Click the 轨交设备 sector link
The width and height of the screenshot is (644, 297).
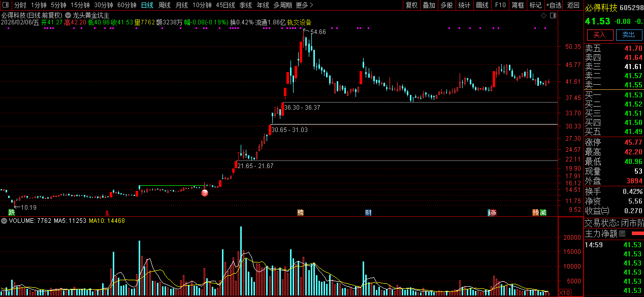(300, 23)
